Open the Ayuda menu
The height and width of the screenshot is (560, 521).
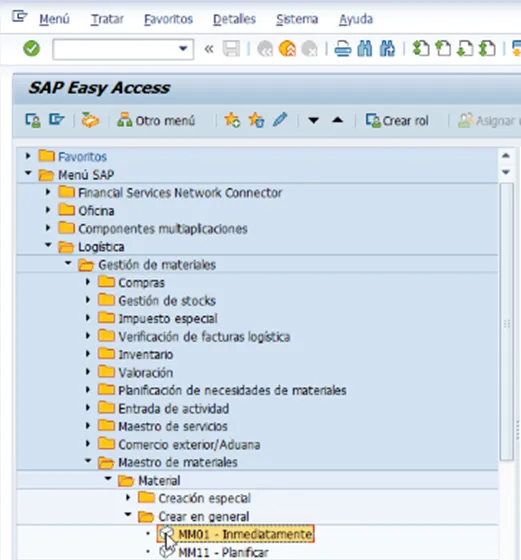click(356, 19)
